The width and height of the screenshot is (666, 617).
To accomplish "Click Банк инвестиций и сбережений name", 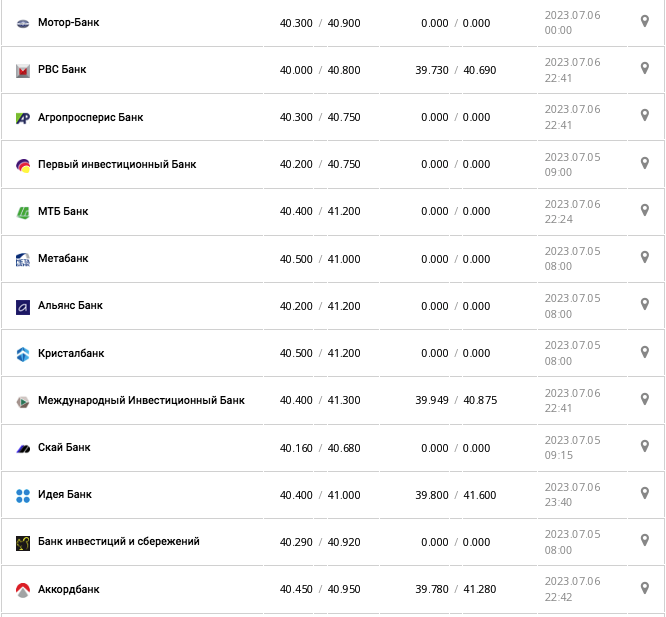I will (x=118, y=541).
